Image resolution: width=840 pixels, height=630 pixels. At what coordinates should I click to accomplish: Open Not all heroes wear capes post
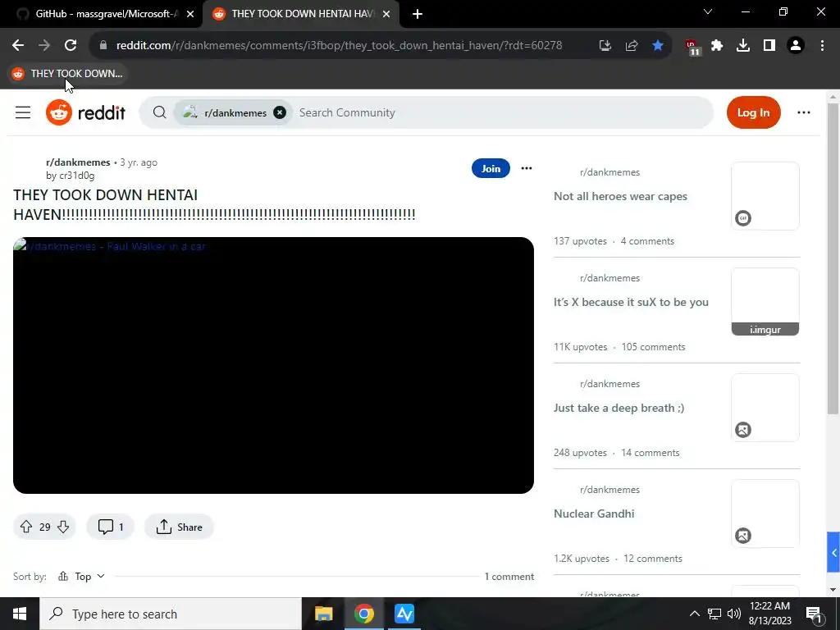click(x=620, y=197)
